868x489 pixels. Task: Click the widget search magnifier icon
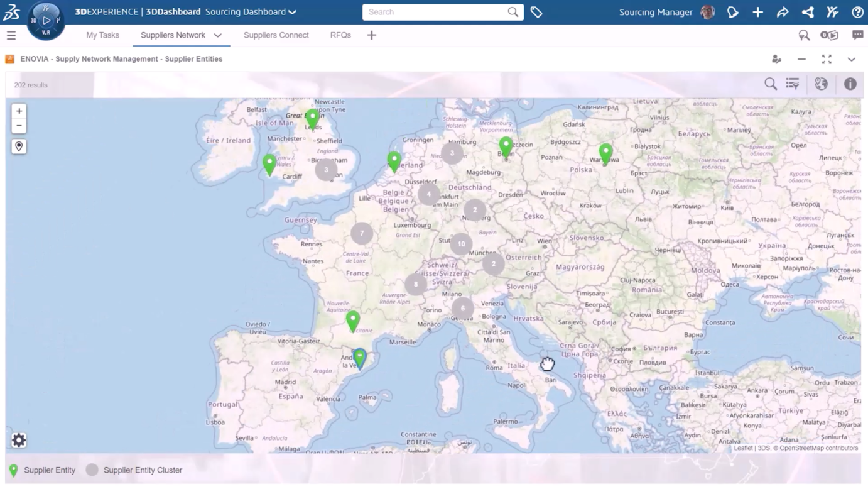point(771,84)
